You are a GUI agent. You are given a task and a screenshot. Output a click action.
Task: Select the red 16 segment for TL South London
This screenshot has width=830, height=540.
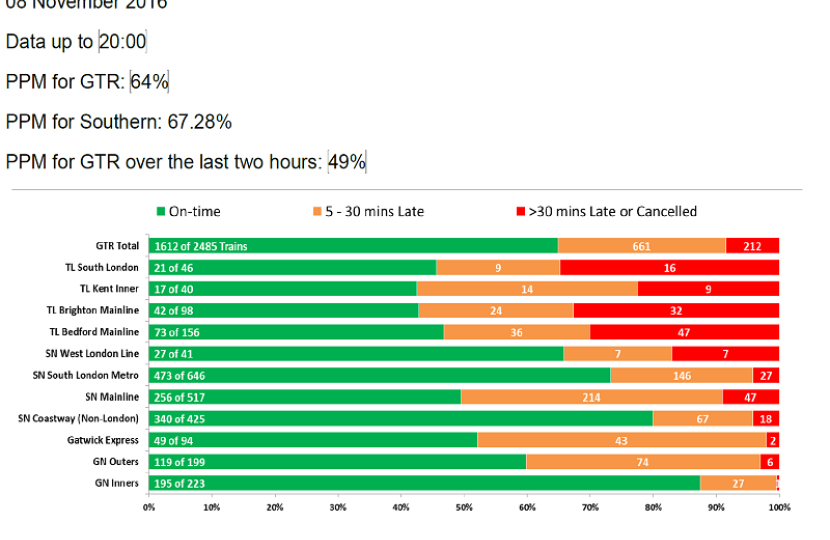tap(669, 267)
